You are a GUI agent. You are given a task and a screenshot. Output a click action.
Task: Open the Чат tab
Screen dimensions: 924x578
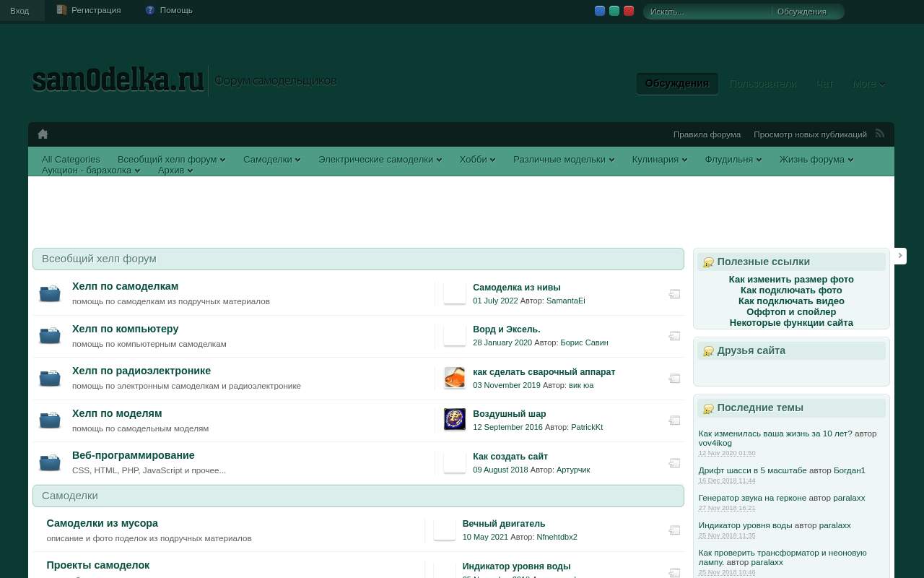pos(824,84)
